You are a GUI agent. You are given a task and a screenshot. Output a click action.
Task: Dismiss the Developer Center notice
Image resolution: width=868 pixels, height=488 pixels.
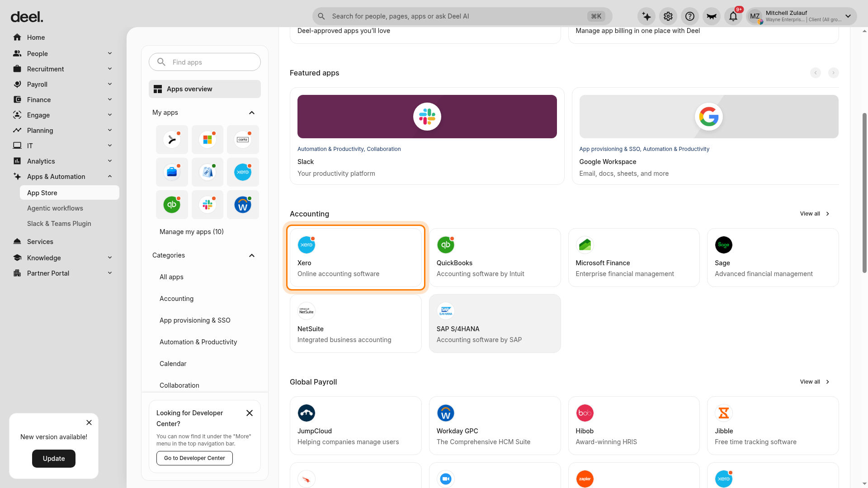coord(250,413)
